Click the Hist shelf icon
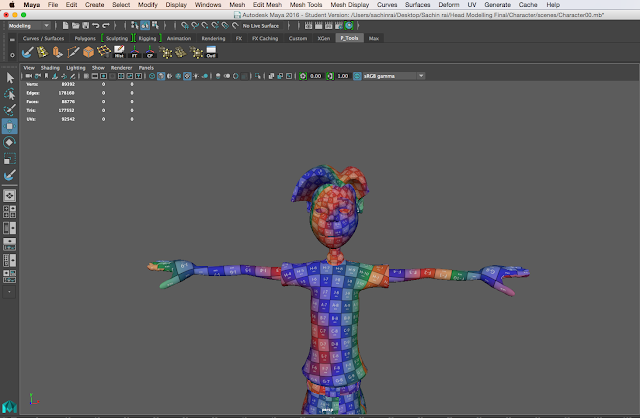The image size is (640, 418). tap(118, 52)
